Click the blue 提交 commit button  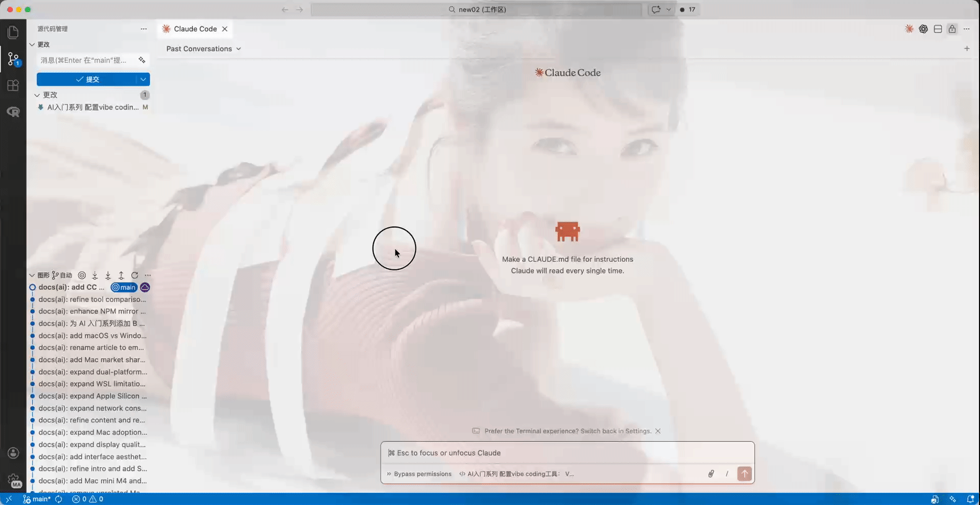(x=87, y=80)
